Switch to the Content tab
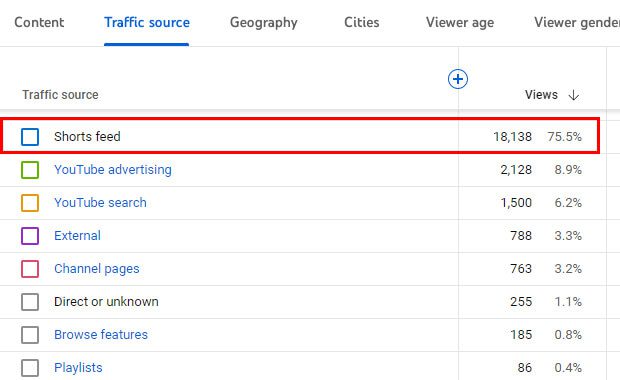 (39, 23)
